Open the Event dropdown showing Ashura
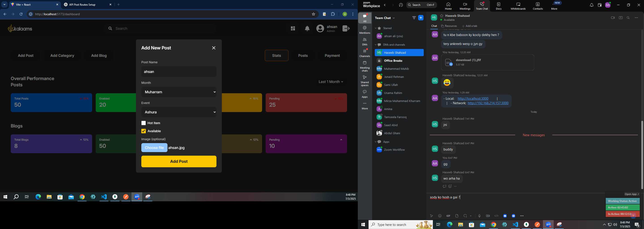The height and width of the screenshot is (229, 644). [179, 112]
